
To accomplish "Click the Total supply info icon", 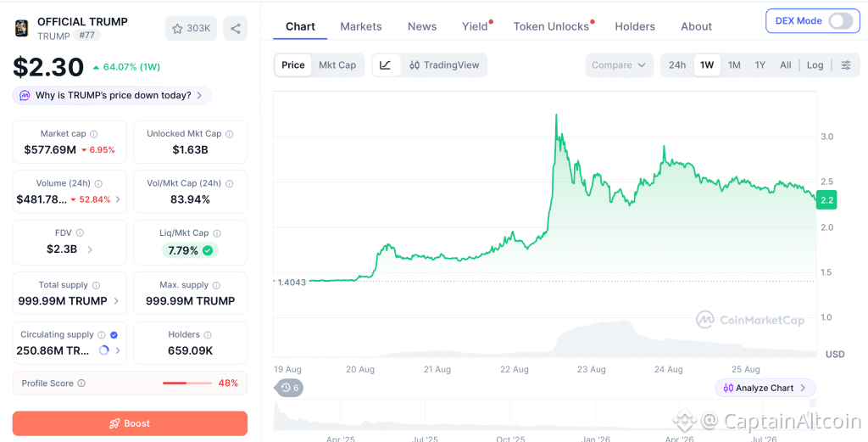I will pyautogui.click(x=97, y=285).
